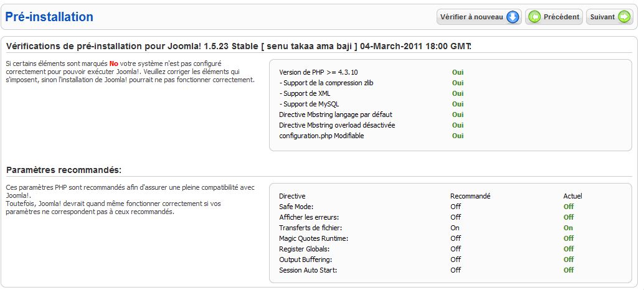Screen dimensions: 644x290
Task: Click the Pré-installation page title
Action: coord(49,17)
